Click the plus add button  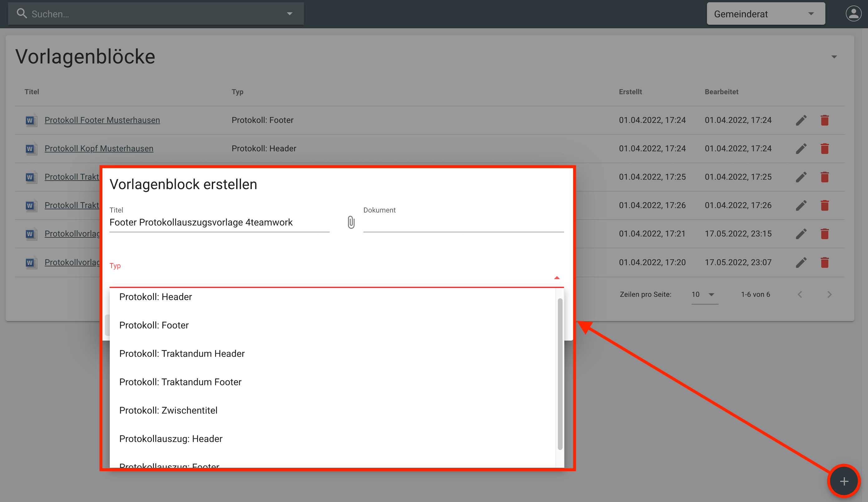tap(844, 481)
